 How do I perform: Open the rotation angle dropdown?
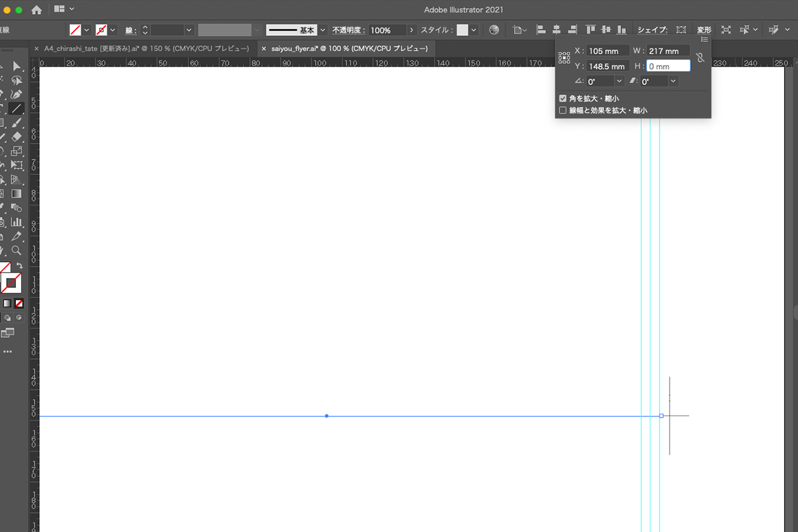[619, 81]
